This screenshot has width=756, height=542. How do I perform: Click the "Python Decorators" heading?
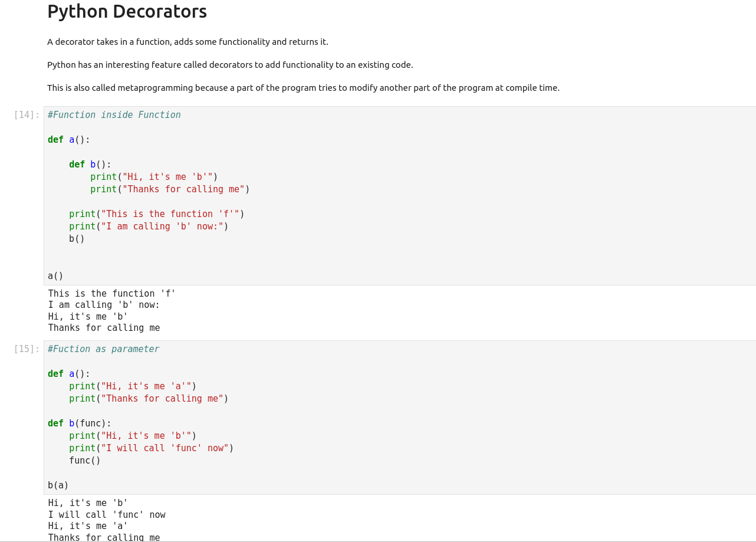coord(127,12)
